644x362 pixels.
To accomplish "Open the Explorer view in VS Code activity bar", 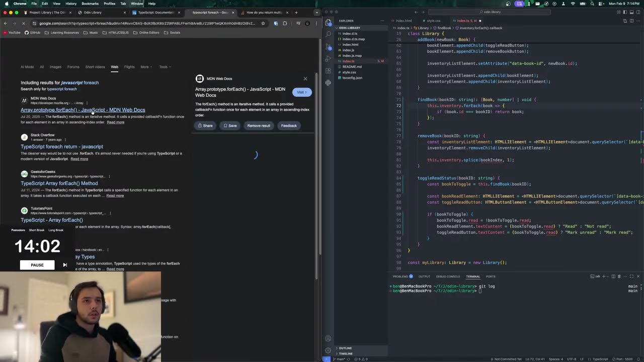I will [x=328, y=23].
